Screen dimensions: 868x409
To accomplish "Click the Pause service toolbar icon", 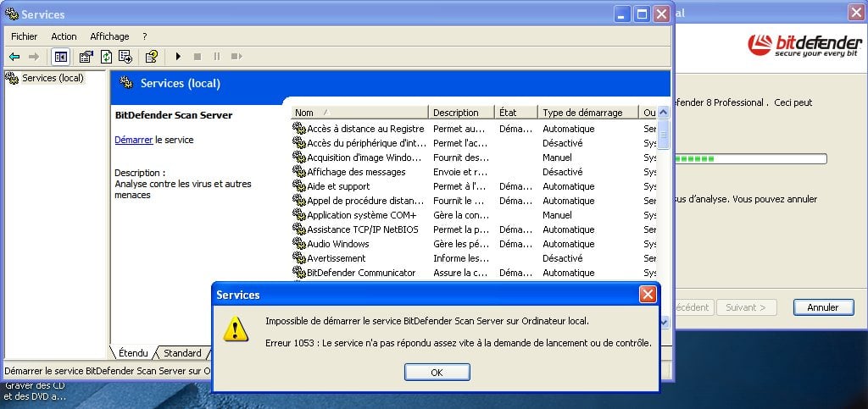I will (216, 57).
